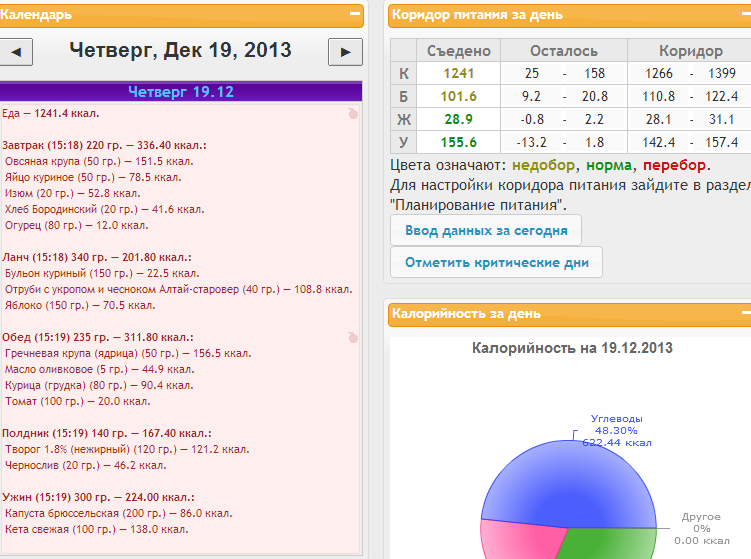Select the Огурец (80 гр.) entry

point(77,225)
